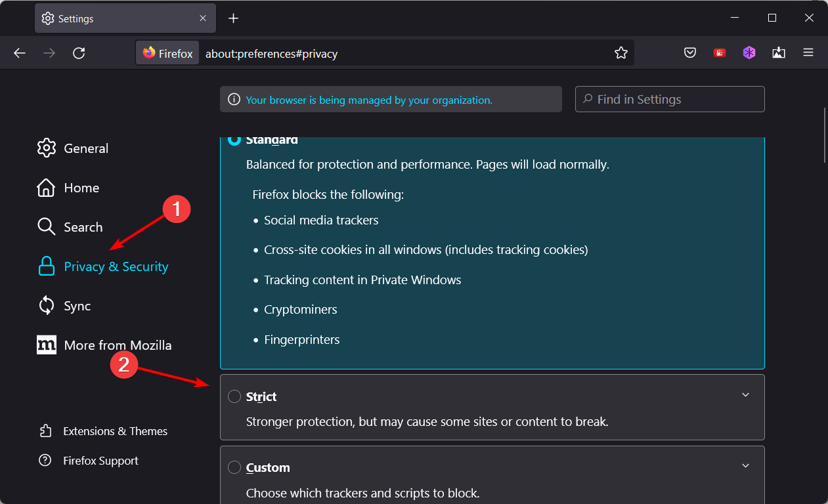Select the Strict protection radio button
The width and height of the screenshot is (828, 504).
(234, 396)
